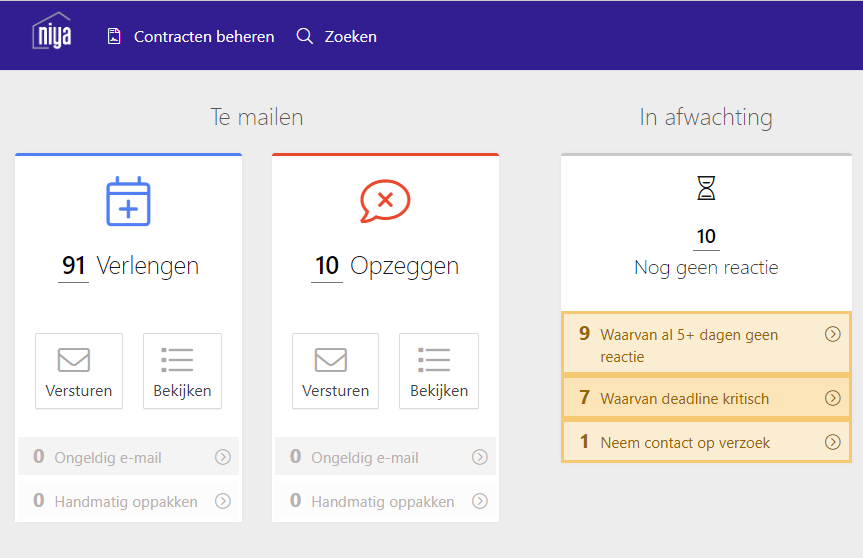The image size is (863, 558).
Task: Open Zoeken in the top bar
Action: tap(336, 36)
